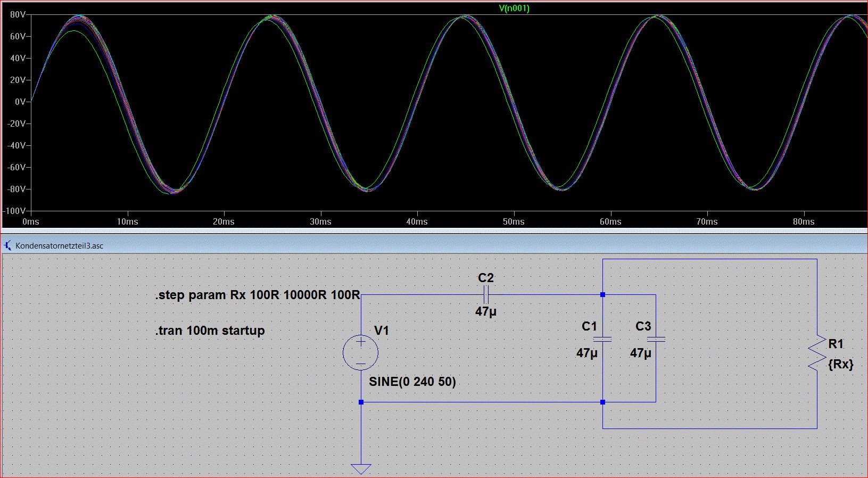Click the 47µ value under C2
The height and width of the screenshot is (478, 868).
(485, 311)
